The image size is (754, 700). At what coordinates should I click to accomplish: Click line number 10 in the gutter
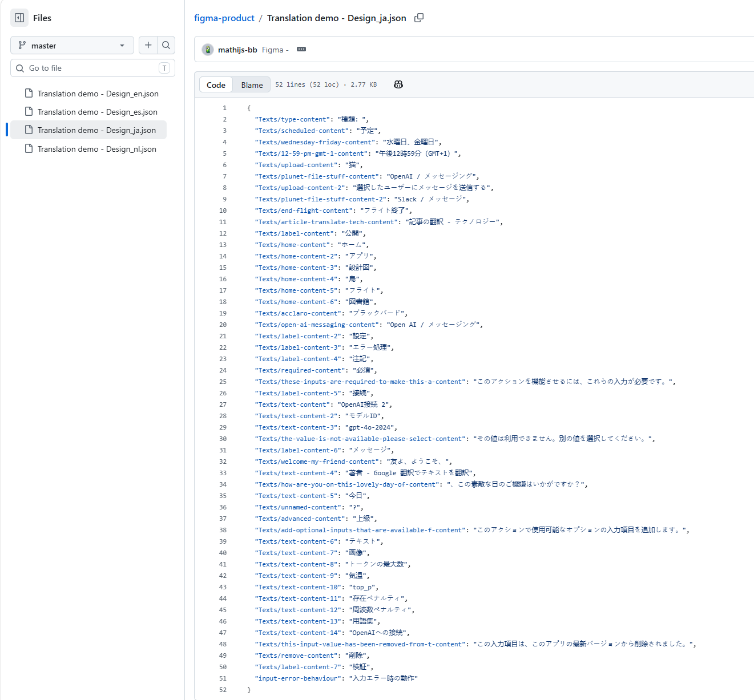click(x=223, y=211)
